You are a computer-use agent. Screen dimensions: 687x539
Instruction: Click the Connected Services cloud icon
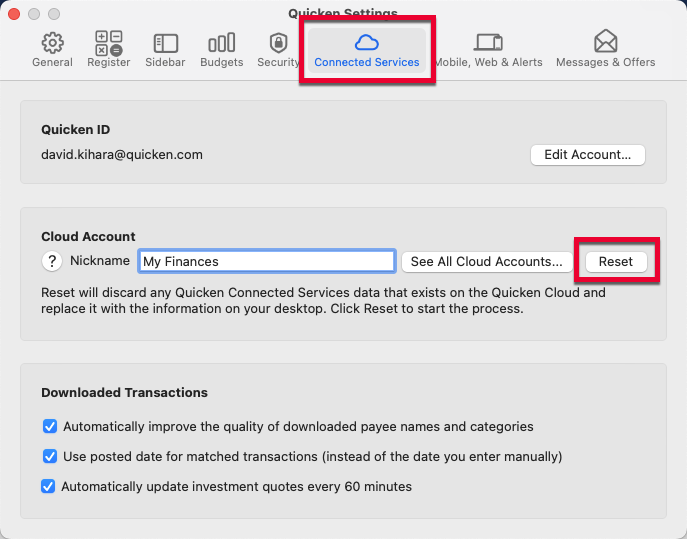click(367, 43)
